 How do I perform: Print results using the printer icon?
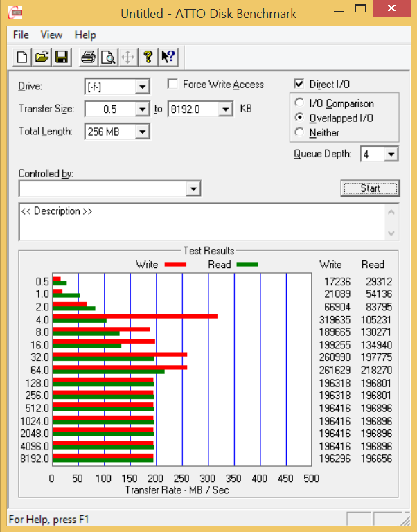point(88,57)
